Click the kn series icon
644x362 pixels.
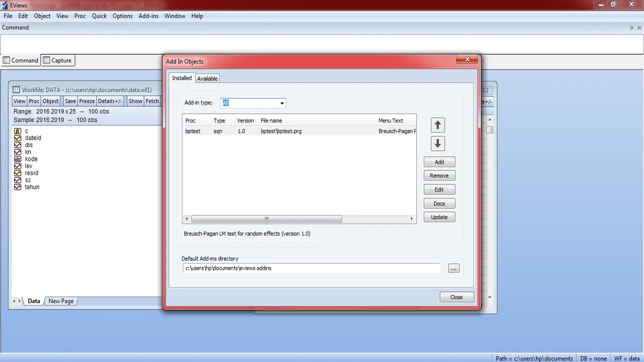17,152
